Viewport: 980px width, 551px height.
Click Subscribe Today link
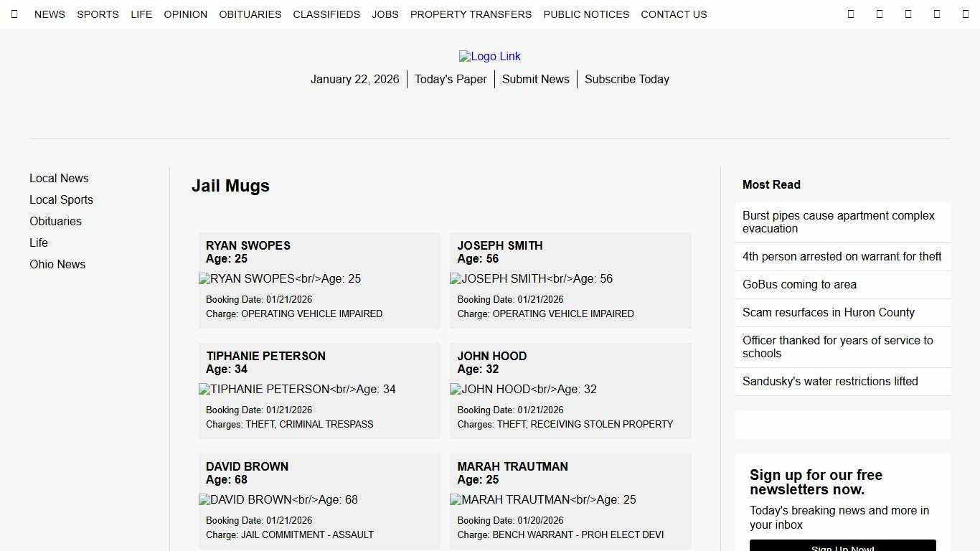tap(626, 80)
